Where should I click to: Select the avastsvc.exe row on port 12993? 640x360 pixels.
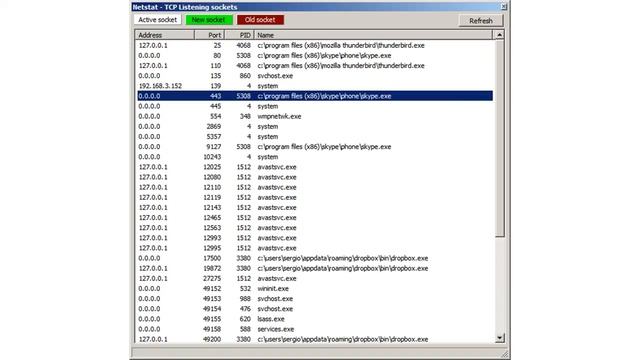(x=315, y=238)
